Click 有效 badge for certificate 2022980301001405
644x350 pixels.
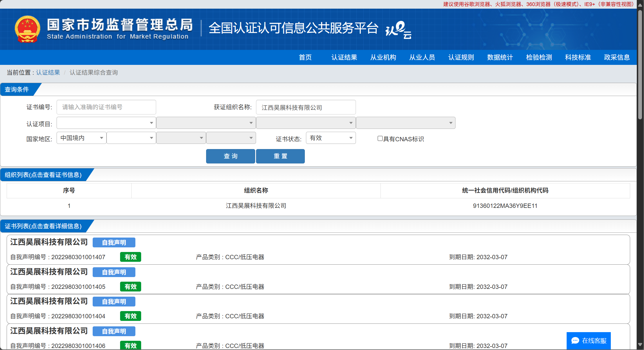coord(130,287)
